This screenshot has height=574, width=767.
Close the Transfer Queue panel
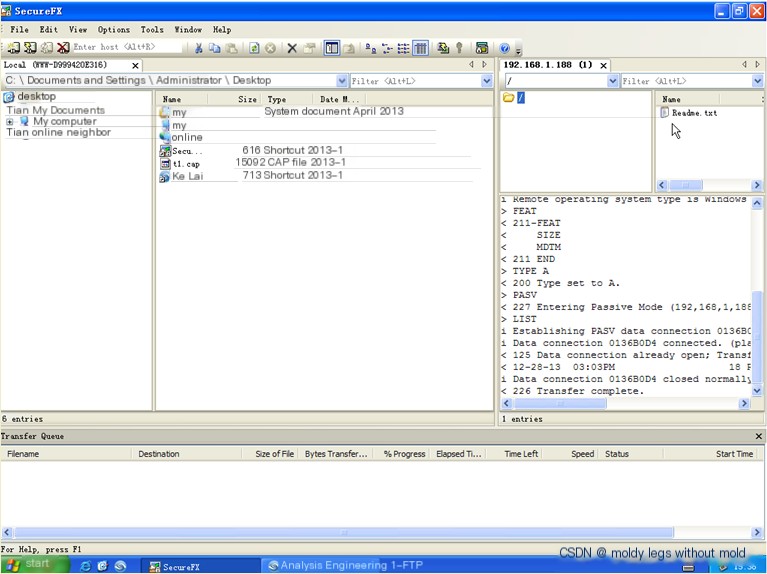click(x=759, y=436)
